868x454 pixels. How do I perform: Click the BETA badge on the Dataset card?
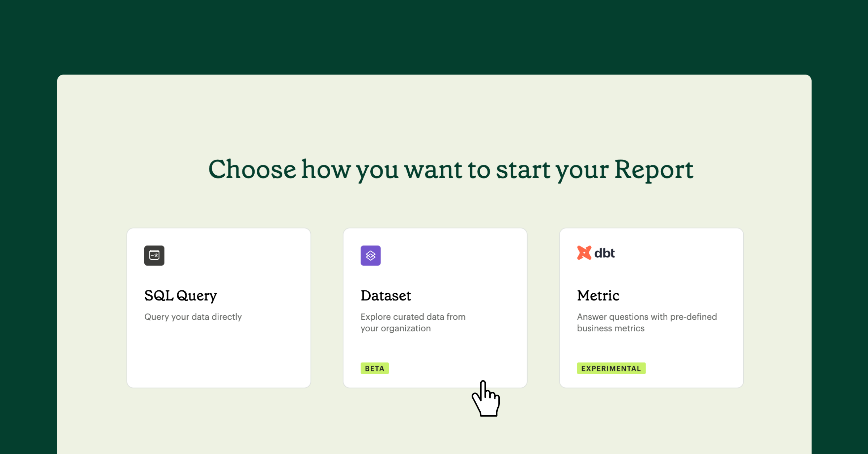coord(375,368)
